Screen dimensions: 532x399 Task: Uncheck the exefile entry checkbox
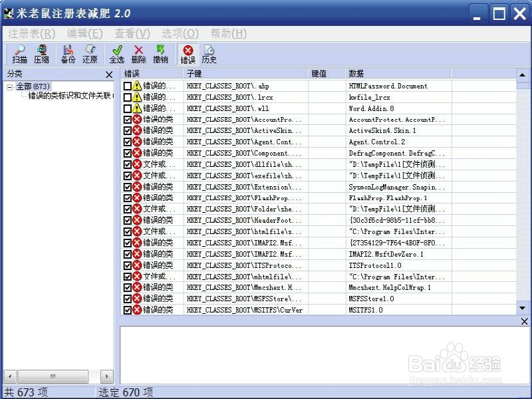pos(127,176)
